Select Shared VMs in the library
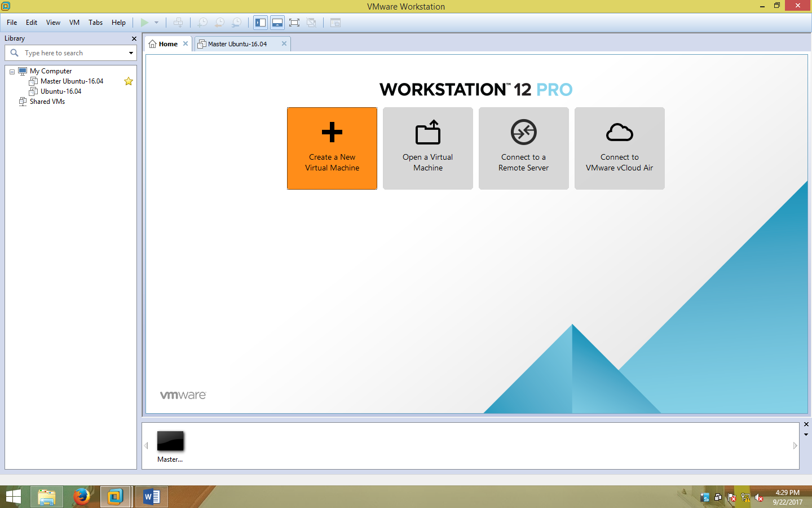Image resolution: width=812 pixels, height=508 pixels. 47,102
